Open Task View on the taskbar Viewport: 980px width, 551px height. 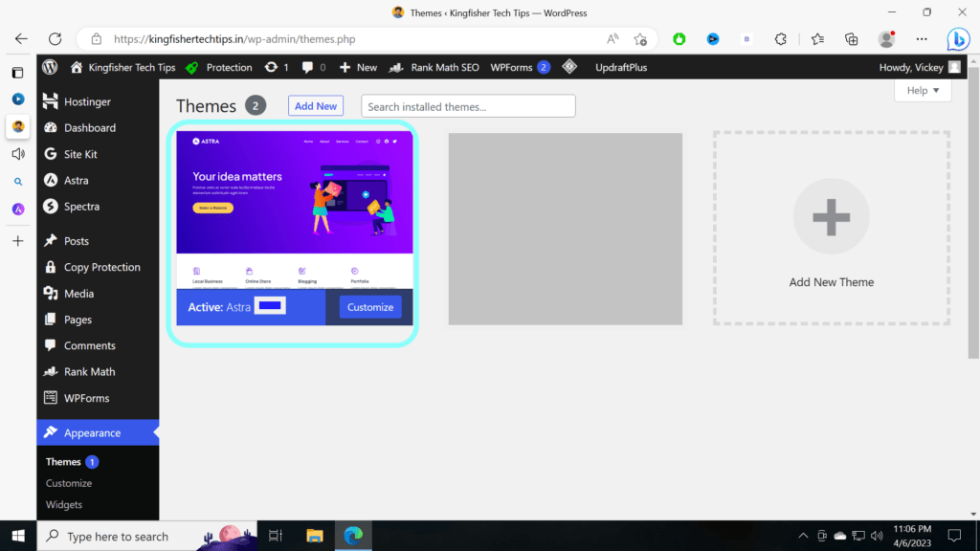(x=276, y=536)
